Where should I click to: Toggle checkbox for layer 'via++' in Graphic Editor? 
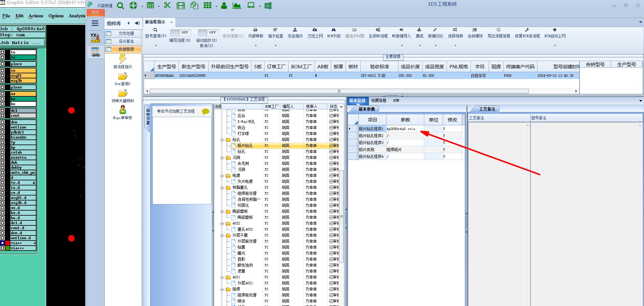[3, 243]
